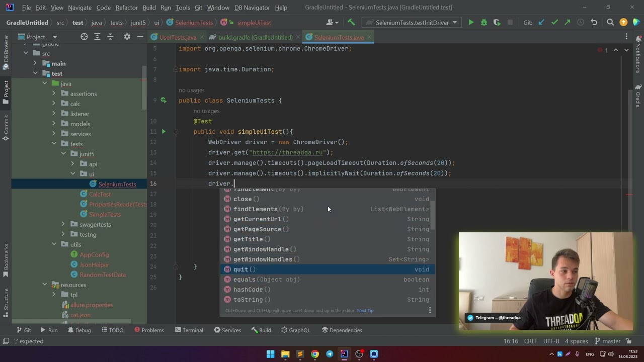The width and height of the screenshot is (644, 362).
Task: Open Telegram from the Windows taskbar
Action: tap(330, 354)
